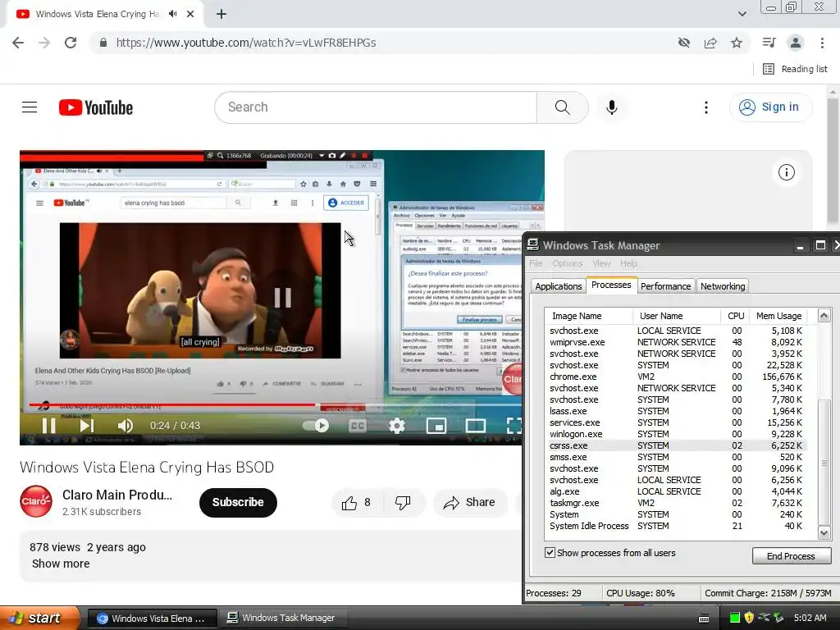Go back using the browser back arrow
This screenshot has height=630, width=840.
[18, 43]
